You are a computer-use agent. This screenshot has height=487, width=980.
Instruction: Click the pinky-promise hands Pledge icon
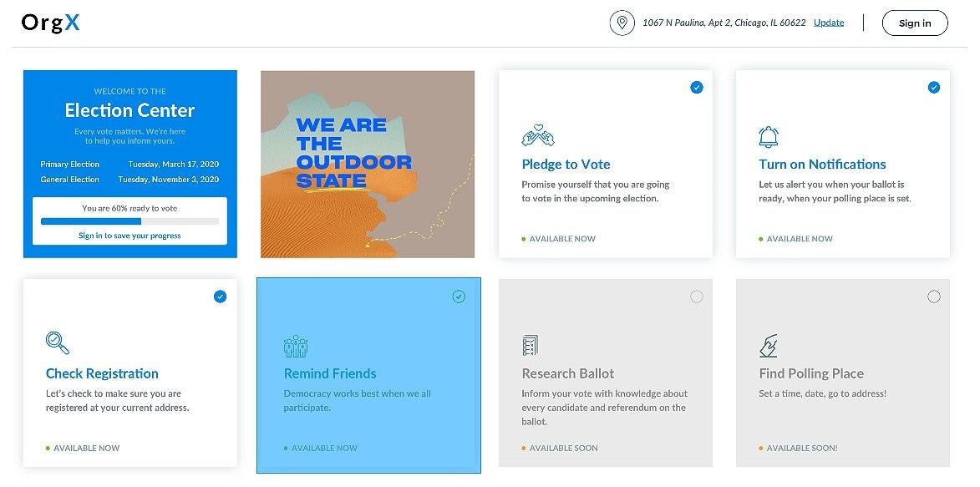538,135
